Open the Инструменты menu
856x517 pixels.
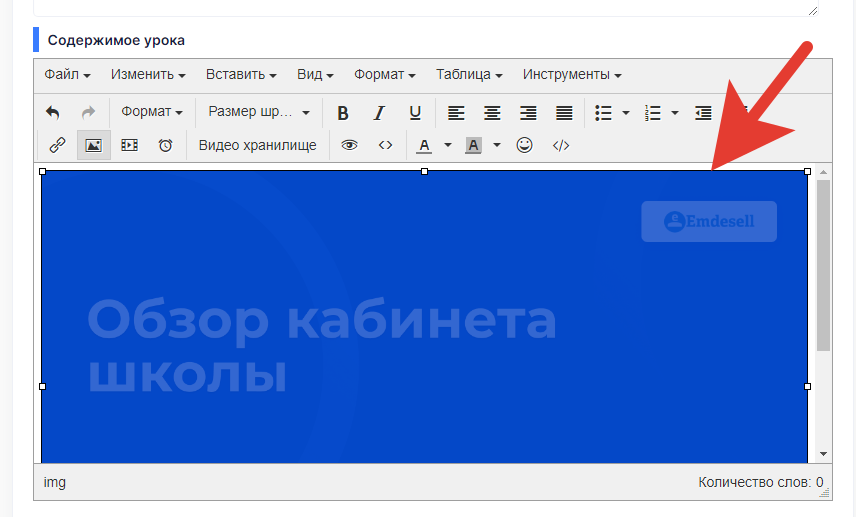572,74
